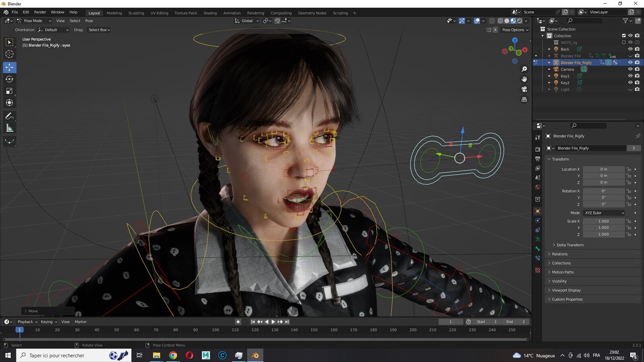
Task: Toggle the camera view icon in viewport
Action: click(524, 89)
